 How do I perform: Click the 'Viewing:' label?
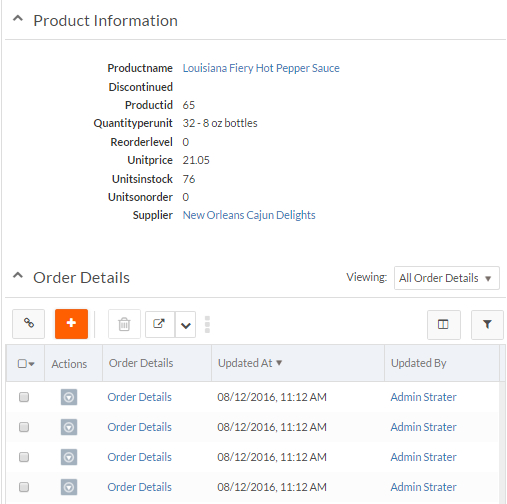367,277
